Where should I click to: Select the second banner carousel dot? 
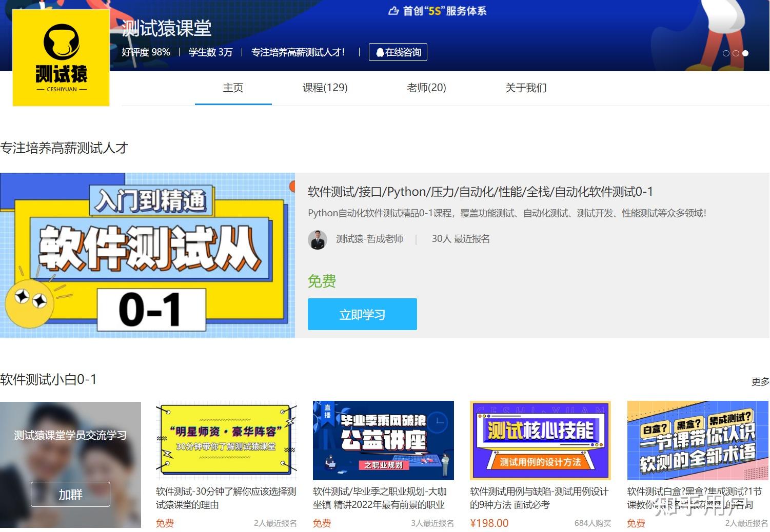click(x=736, y=53)
